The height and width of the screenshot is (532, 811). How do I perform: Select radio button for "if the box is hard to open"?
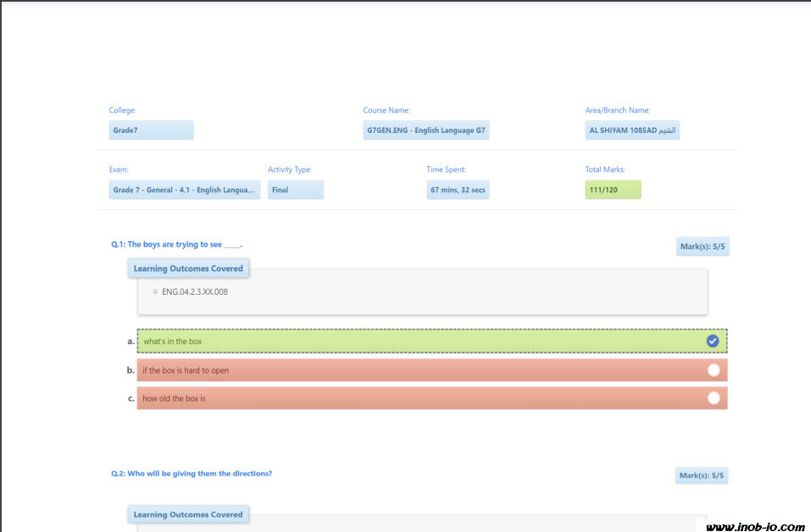pos(714,370)
